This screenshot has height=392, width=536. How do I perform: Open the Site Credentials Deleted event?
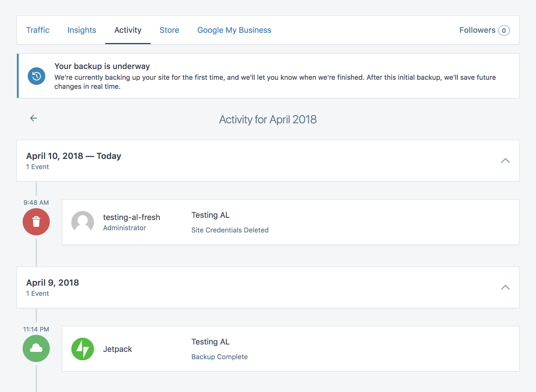point(230,230)
